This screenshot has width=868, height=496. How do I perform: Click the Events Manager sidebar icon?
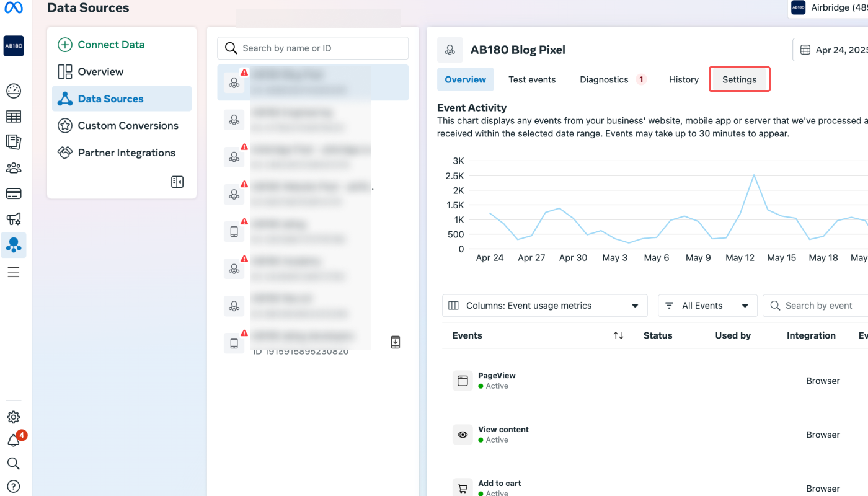point(14,245)
